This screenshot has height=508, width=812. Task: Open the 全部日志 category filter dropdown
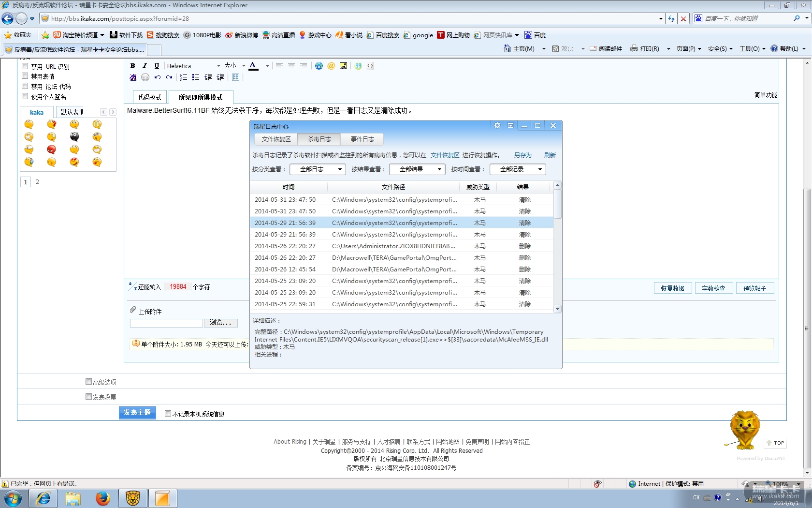click(x=318, y=169)
